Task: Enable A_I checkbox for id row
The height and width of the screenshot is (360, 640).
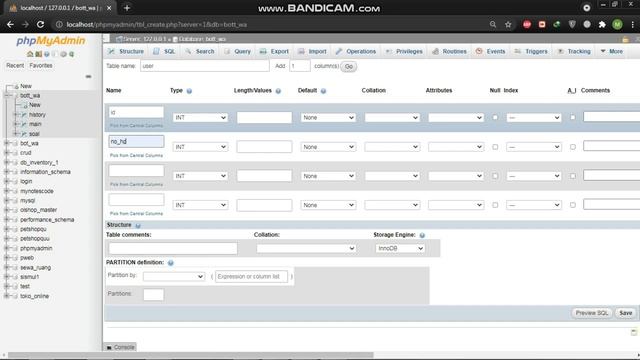Action: click(573, 117)
